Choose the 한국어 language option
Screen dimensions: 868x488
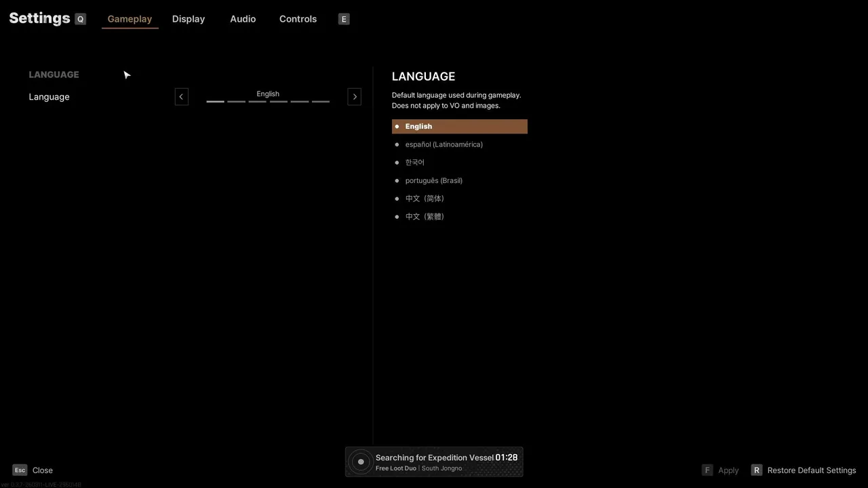click(x=415, y=163)
